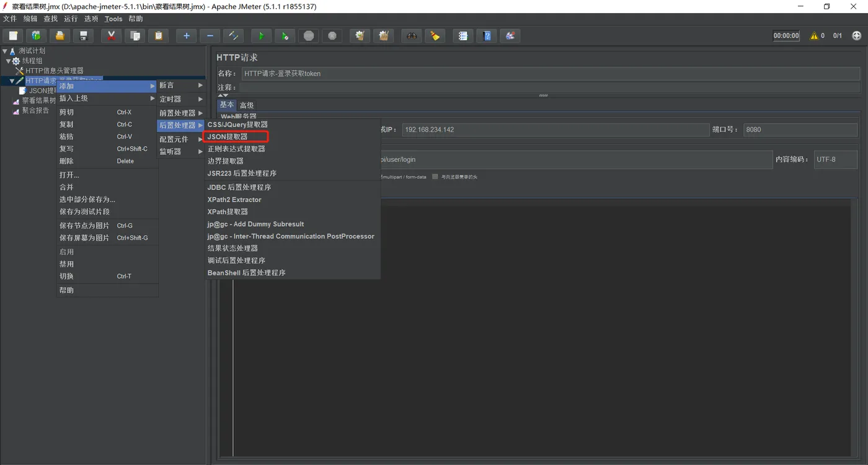Click the Open file folder icon
The width and height of the screenshot is (868, 465).
tap(60, 36)
